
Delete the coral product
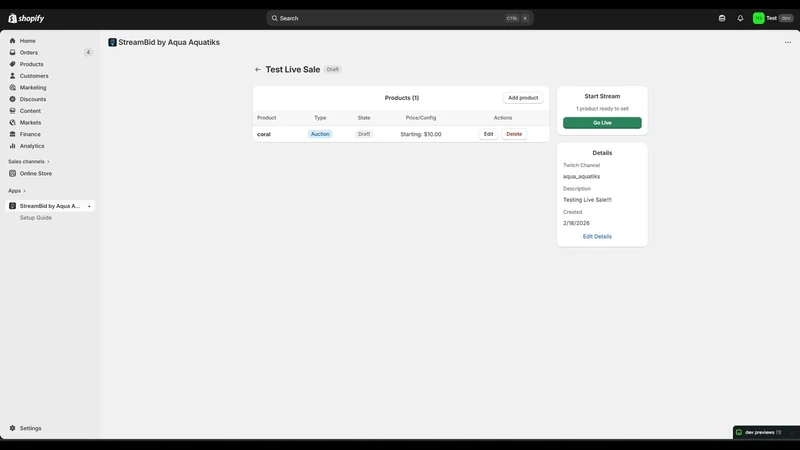[x=514, y=134]
